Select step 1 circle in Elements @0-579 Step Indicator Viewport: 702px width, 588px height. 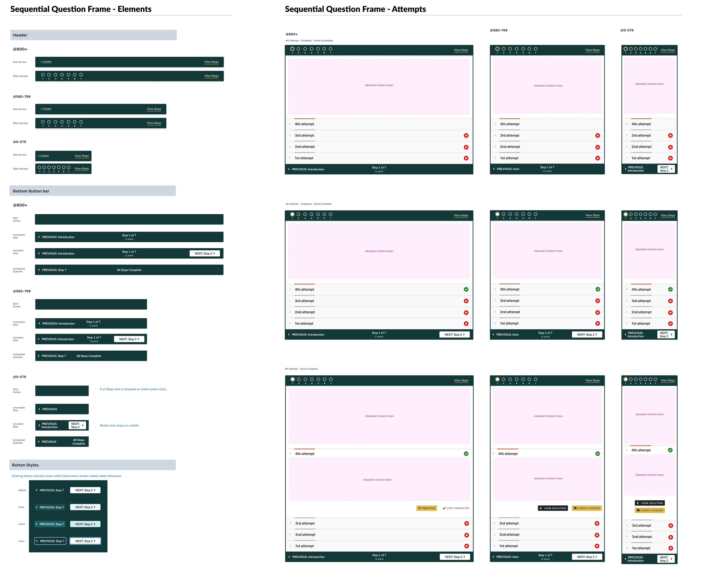pyautogui.click(x=39, y=167)
